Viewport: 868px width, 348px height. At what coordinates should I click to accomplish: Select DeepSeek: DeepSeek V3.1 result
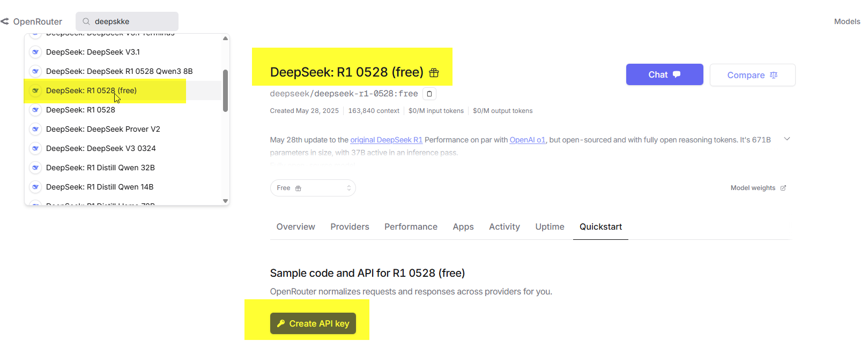(123, 52)
